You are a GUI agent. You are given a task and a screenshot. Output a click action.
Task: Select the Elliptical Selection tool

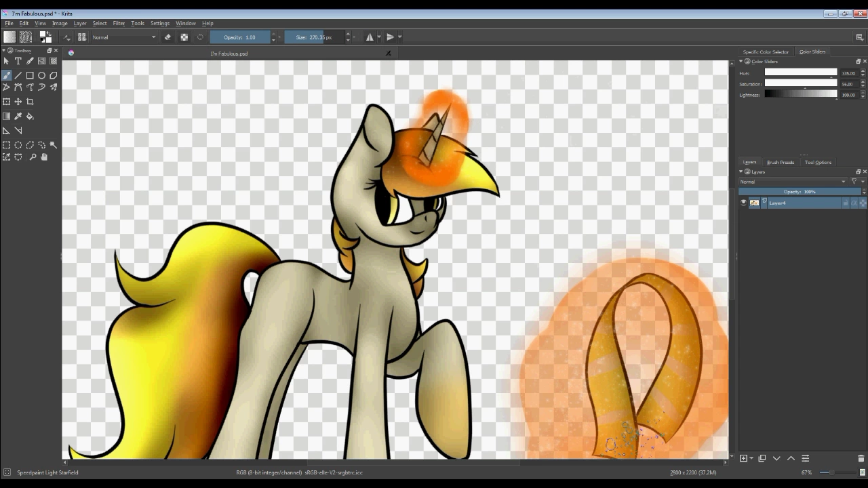tap(18, 145)
